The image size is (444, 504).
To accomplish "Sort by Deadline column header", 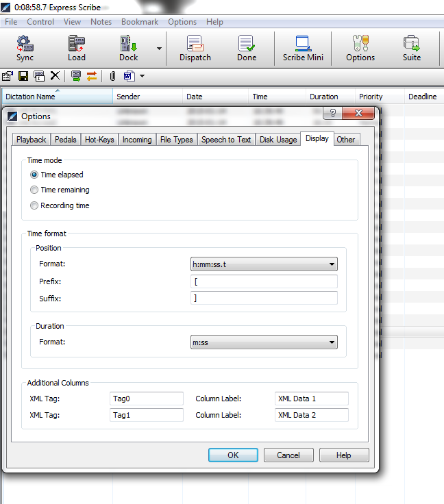I will click(x=424, y=97).
